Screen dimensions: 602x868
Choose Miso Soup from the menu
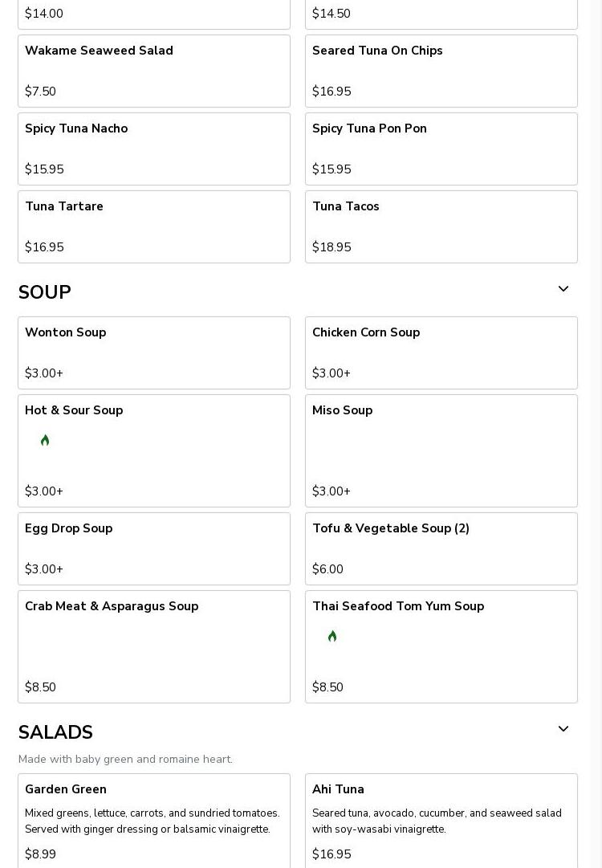441,450
